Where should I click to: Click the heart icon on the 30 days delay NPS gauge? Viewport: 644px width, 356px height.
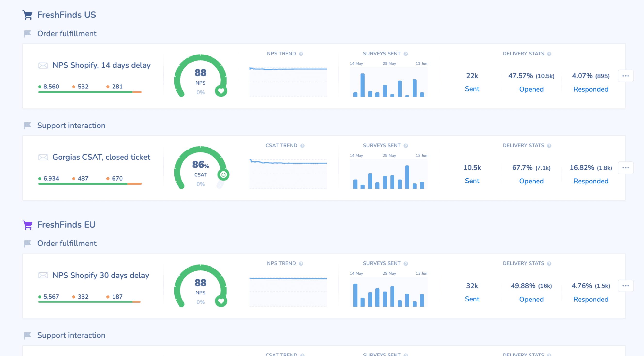point(221,301)
